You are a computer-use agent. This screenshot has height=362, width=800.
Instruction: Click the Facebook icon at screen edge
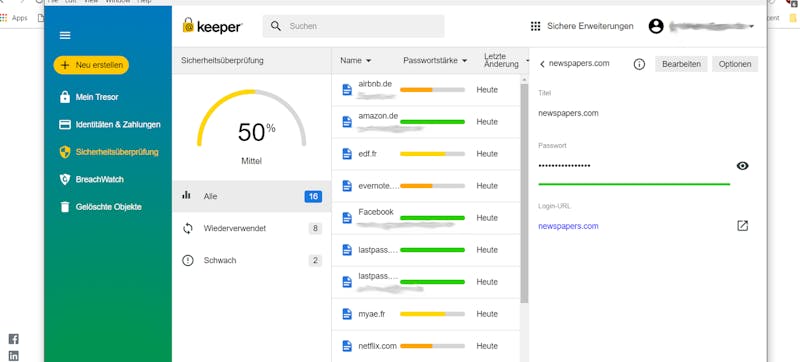coord(14,339)
